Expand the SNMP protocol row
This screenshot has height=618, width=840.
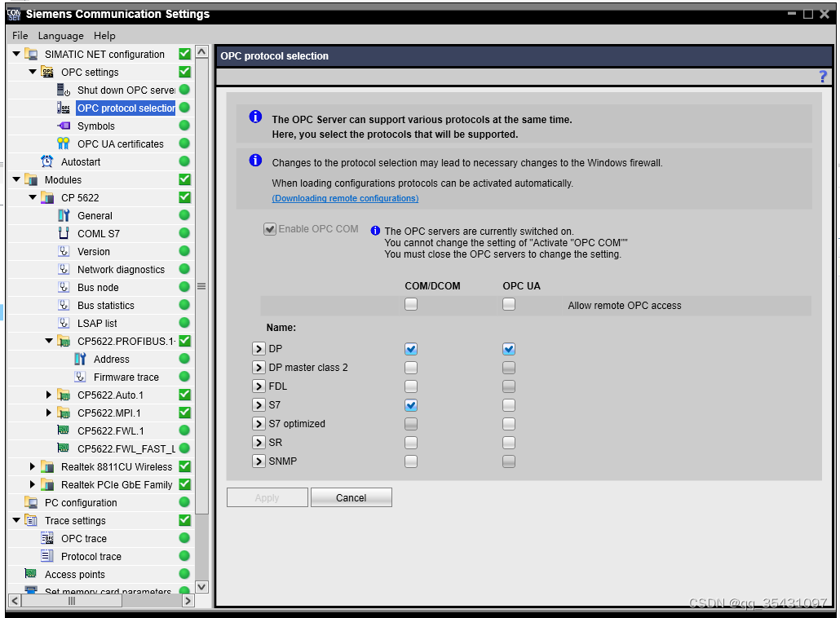coord(259,461)
